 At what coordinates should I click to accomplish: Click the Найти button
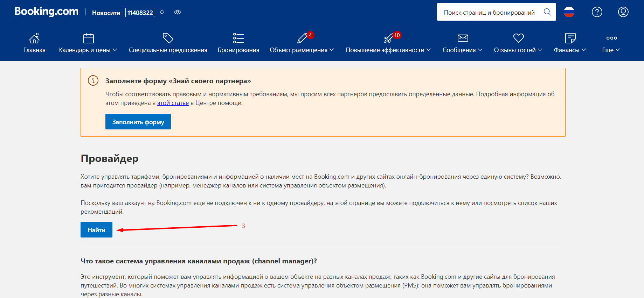[96, 230]
